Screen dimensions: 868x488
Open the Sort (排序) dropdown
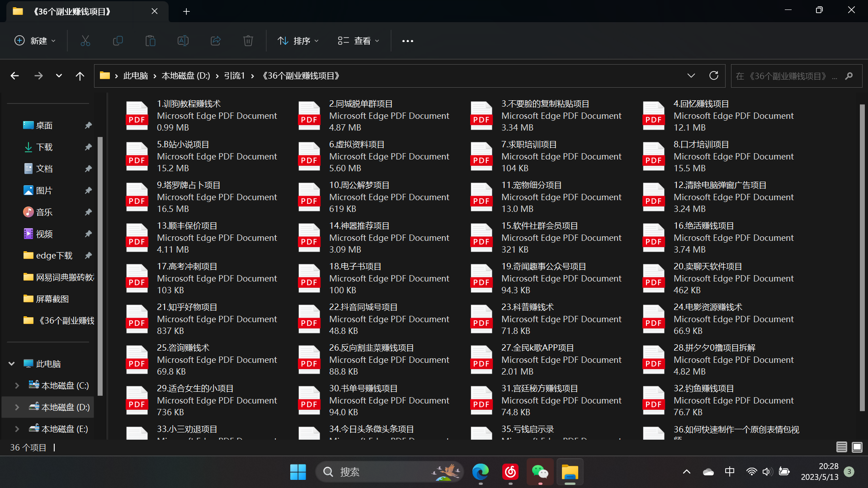point(298,41)
